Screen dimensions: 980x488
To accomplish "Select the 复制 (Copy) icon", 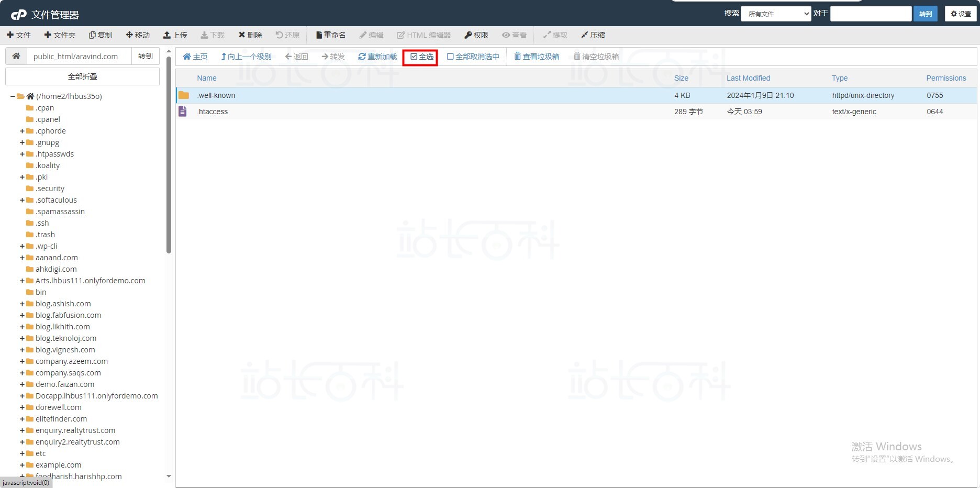I will point(101,35).
